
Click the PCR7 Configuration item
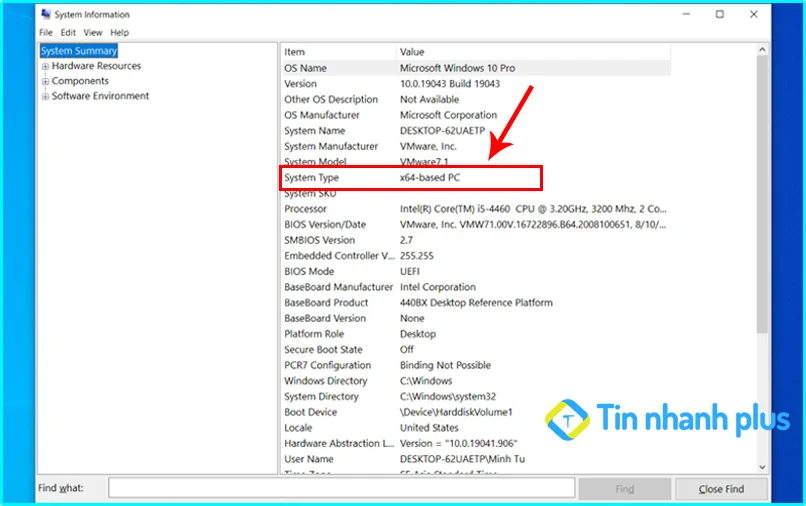click(327, 365)
